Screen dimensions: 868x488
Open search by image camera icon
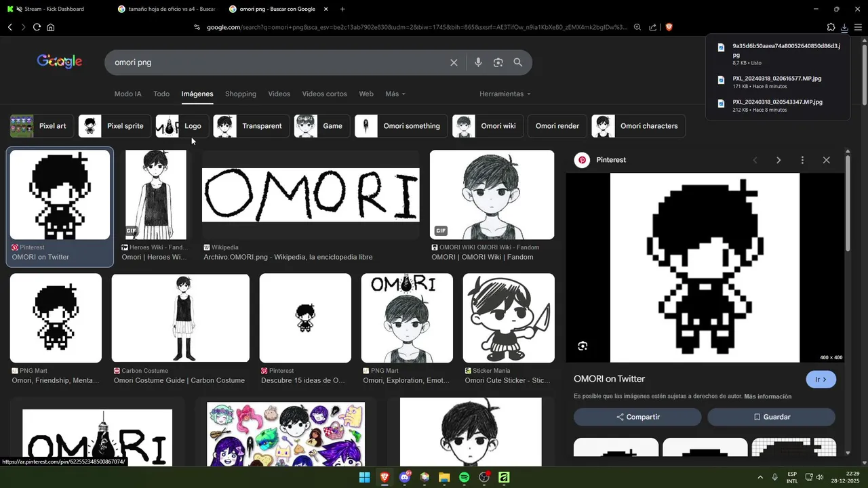coord(498,62)
